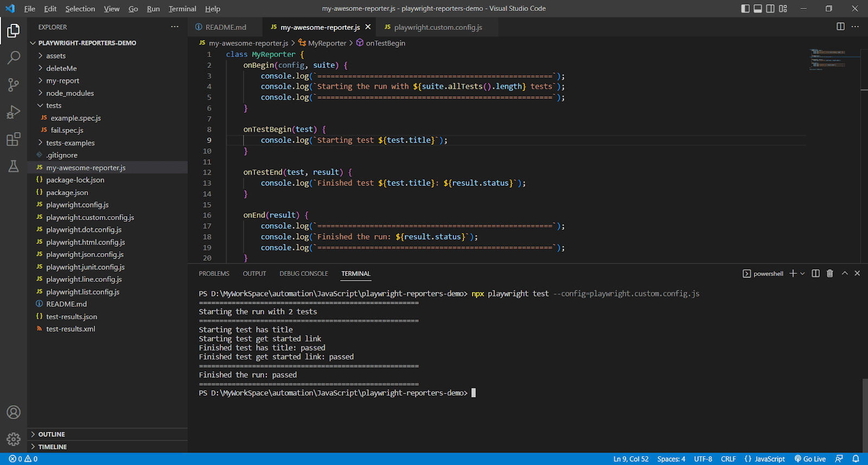Screen dimensions: 868x465
Task: Click the terminal vertical scrollbar
Action: pos(865,415)
